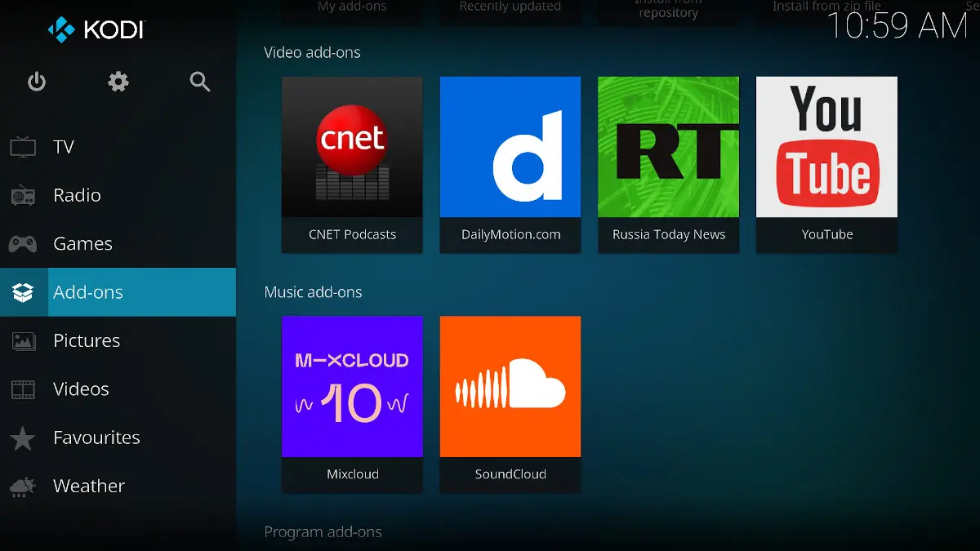
Task: Click the Program add-ons heading
Action: (323, 532)
